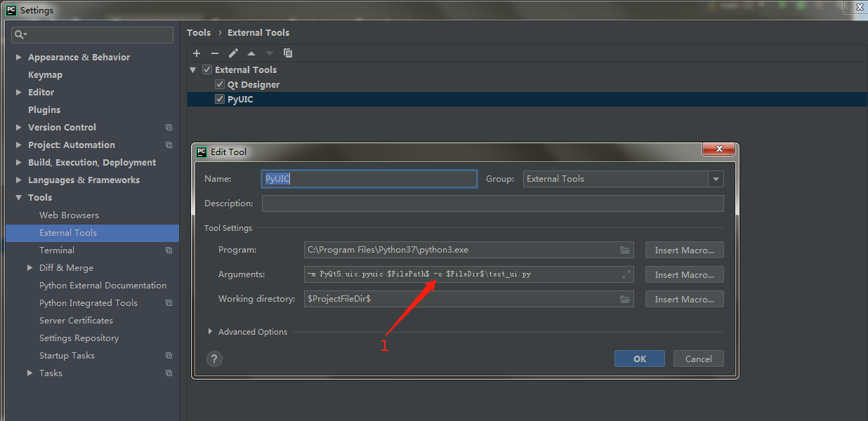Add a new external tool with plus icon

click(197, 53)
